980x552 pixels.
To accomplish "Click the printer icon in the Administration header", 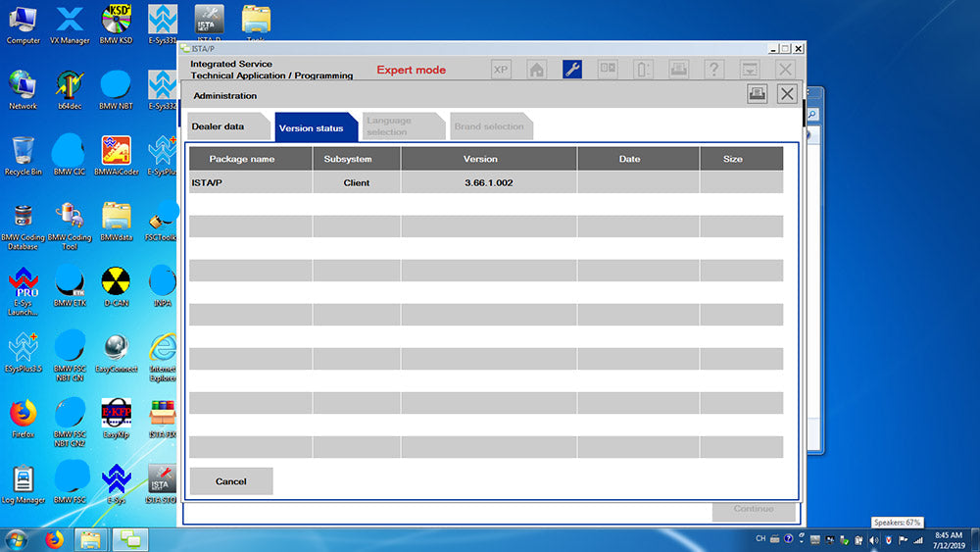I will [x=757, y=94].
